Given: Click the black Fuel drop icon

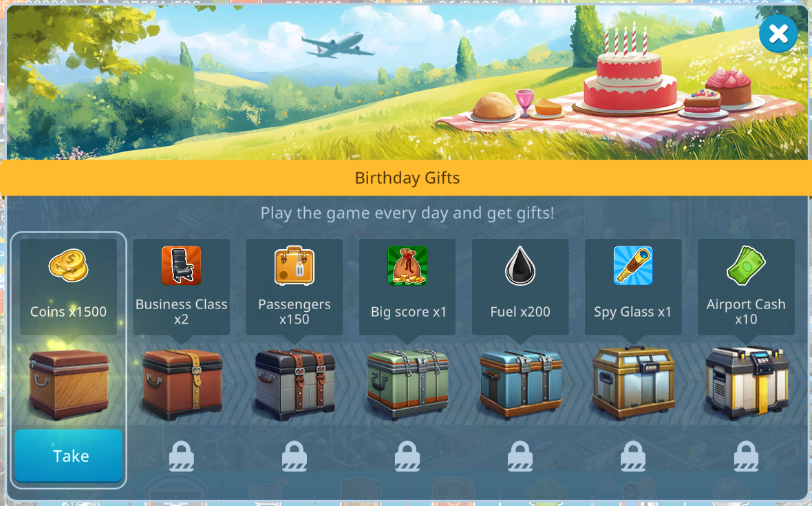Looking at the screenshot, I should click(520, 265).
